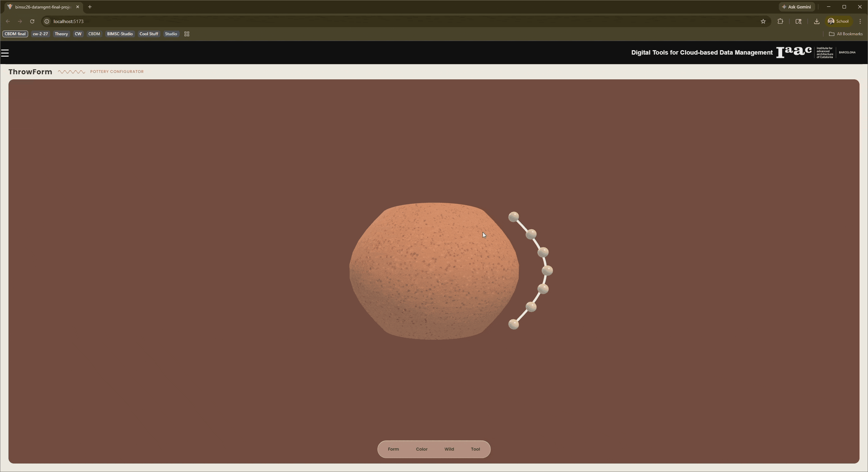This screenshot has width=868, height=472.
Task: Click the topmost profile curve control point
Action: 513,217
